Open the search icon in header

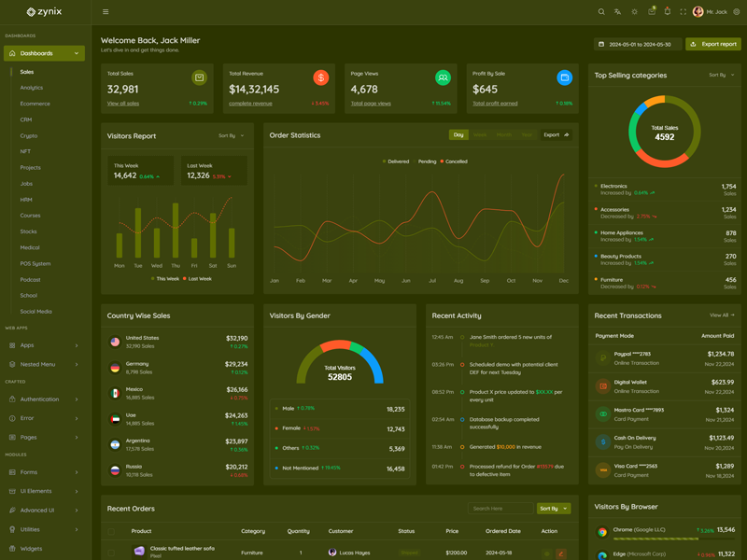[601, 12]
